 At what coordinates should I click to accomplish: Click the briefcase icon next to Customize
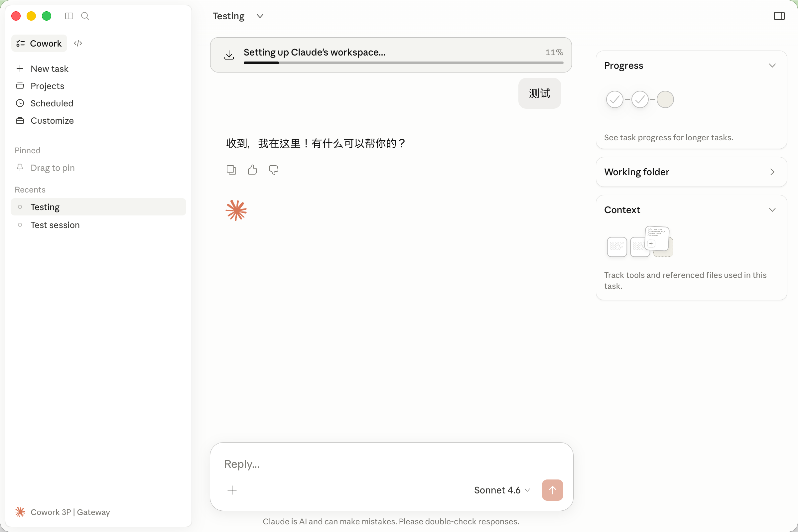20,120
